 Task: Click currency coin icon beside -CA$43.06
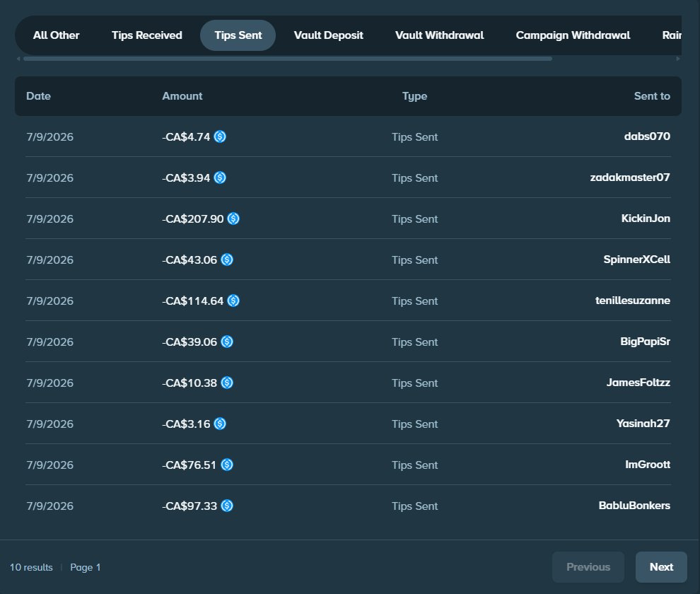coord(227,260)
